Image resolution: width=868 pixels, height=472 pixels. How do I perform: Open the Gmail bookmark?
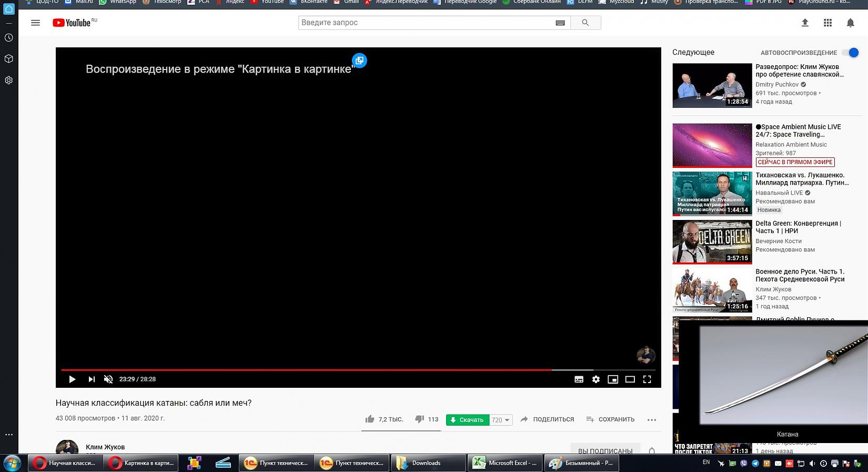(346, 2)
